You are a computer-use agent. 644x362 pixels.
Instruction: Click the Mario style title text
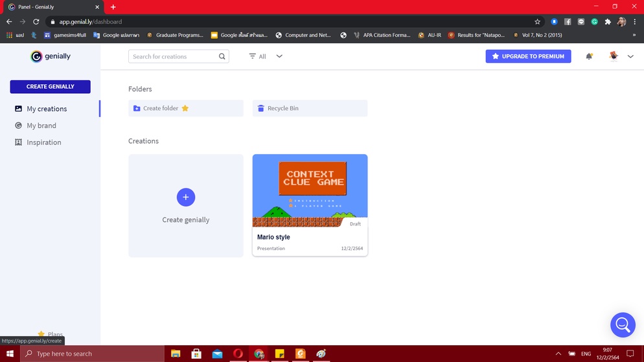point(273,237)
